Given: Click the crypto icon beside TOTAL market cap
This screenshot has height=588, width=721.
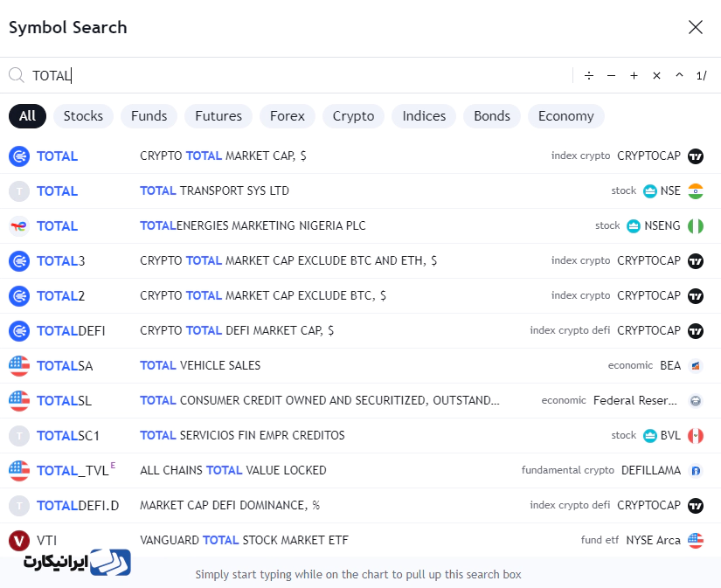Looking at the screenshot, I should click(19, 156).
